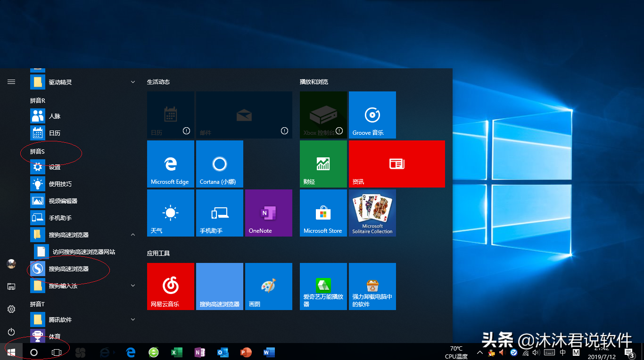Click the Windows Start button
644x360 pixels.
(x=11, y=352)
